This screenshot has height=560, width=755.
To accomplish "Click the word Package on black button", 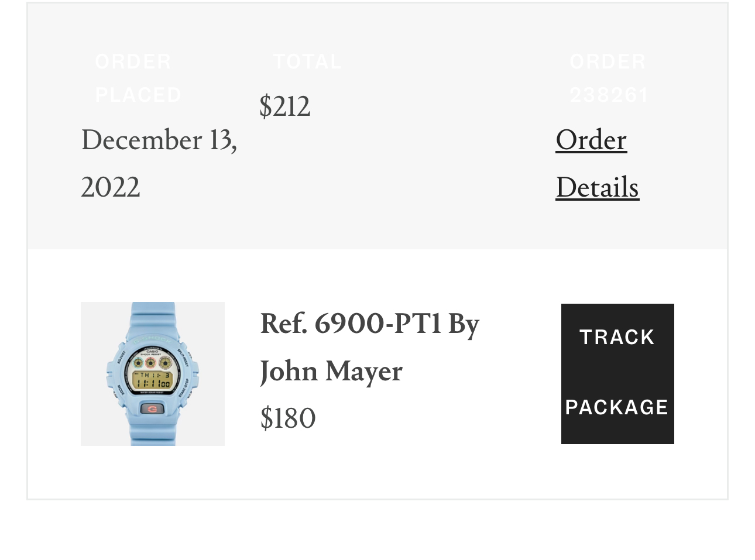I will tap(617, 407).
